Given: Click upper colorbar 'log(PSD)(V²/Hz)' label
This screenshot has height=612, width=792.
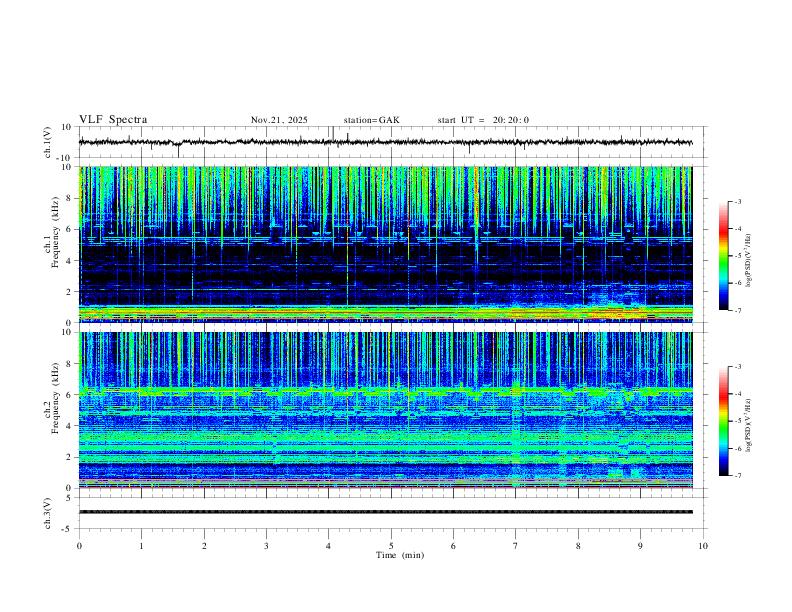Looking at the screenshot, I should point(748,261).
